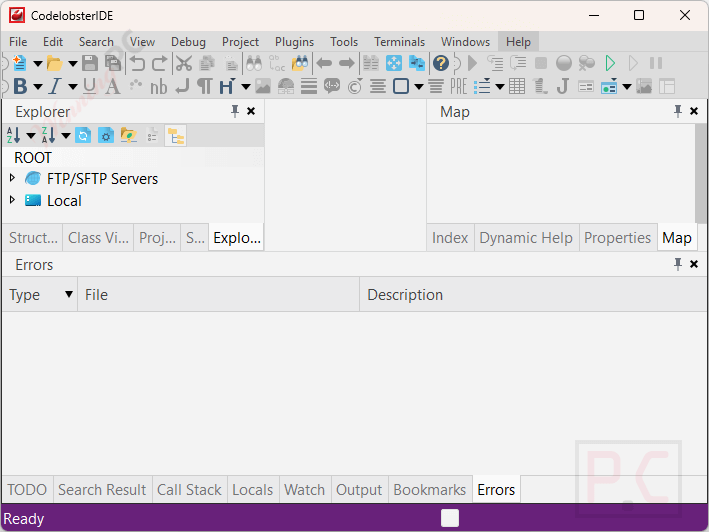Sort Explorer ascending A-Z

14,135
